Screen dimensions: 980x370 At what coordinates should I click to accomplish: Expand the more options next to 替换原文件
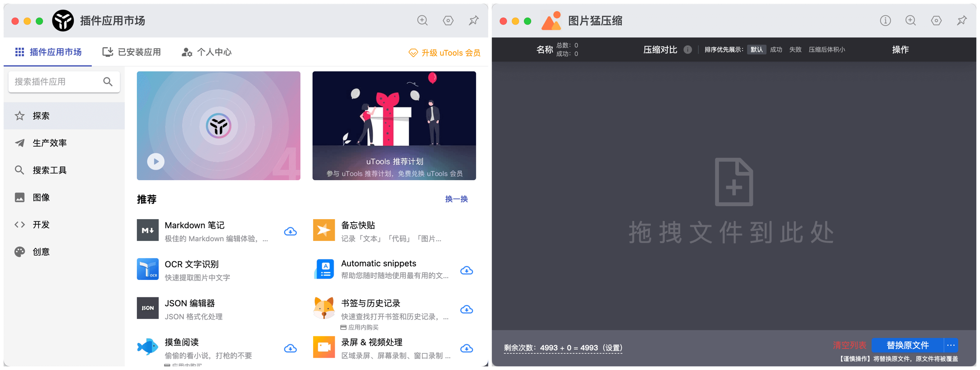[951, 345]
